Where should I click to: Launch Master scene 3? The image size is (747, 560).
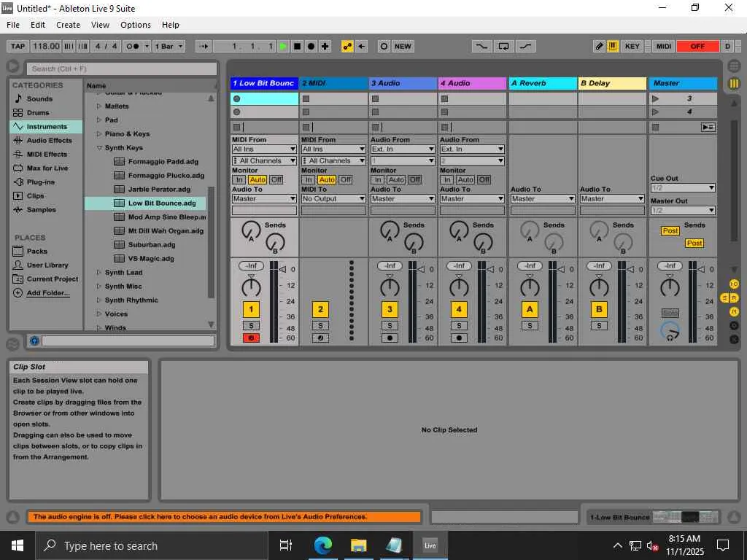[656, 98]
